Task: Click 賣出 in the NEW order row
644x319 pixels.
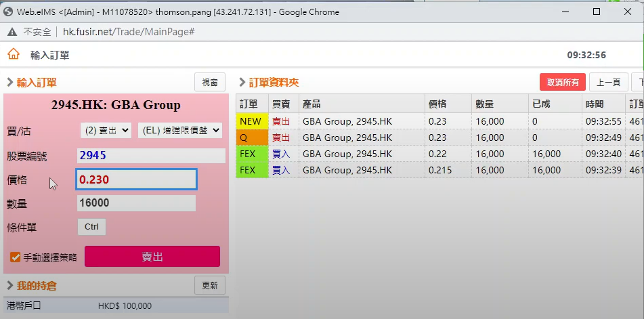Action: coord(281,121)
